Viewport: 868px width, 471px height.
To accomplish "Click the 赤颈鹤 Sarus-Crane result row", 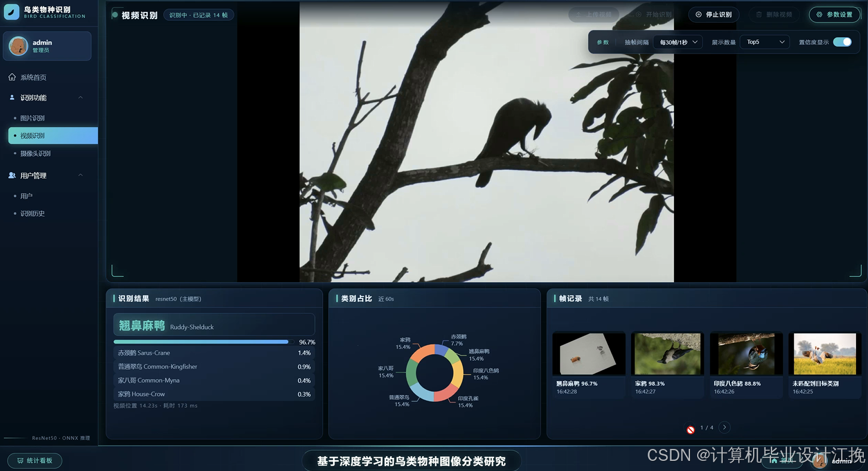I will [x=214, y=353].
